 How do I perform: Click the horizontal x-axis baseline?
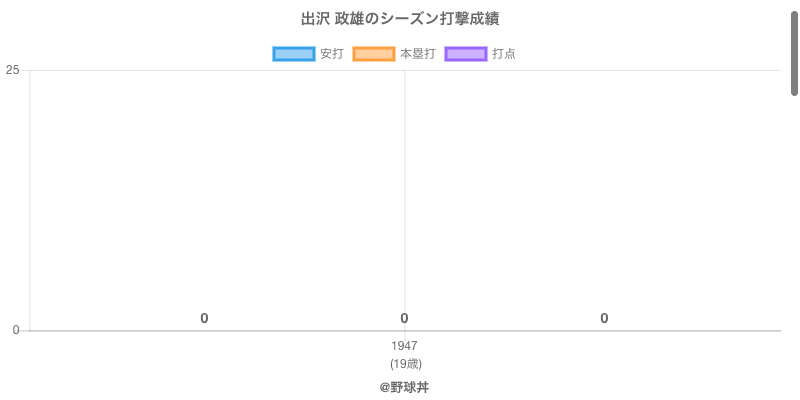coord(600,330)
